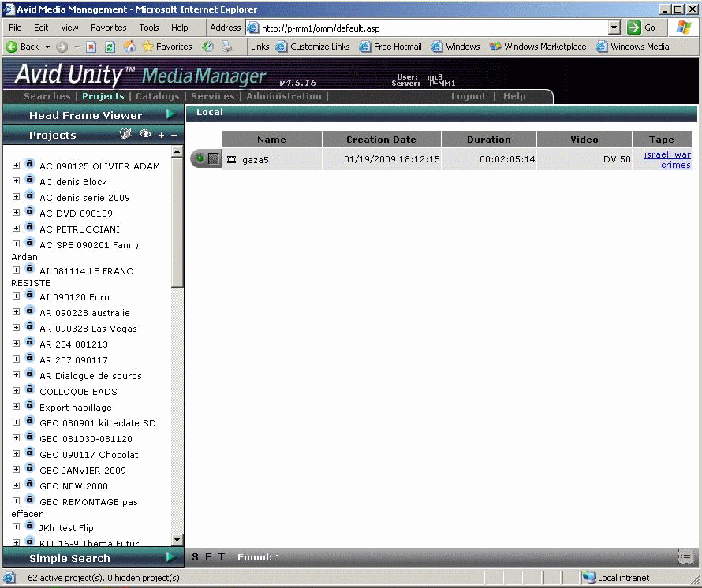
Task: Open the browser Tools menu
Action: tap(148, 28)
